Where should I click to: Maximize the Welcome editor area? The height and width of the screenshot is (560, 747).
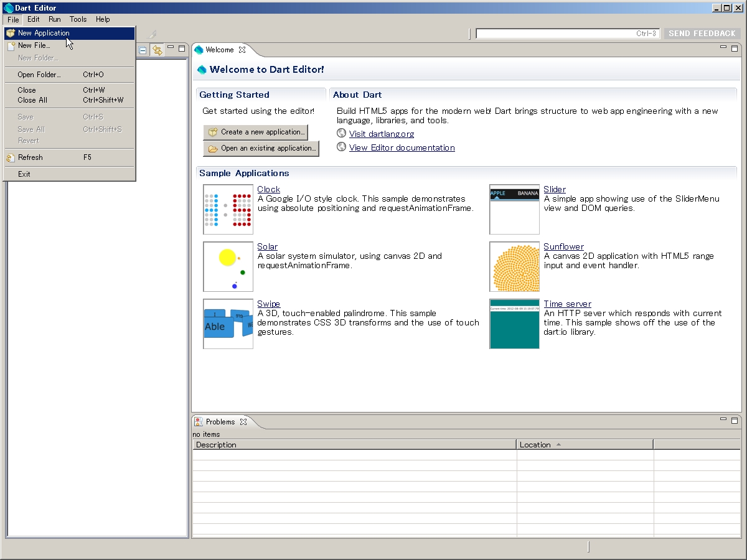(x=735, y=48)
